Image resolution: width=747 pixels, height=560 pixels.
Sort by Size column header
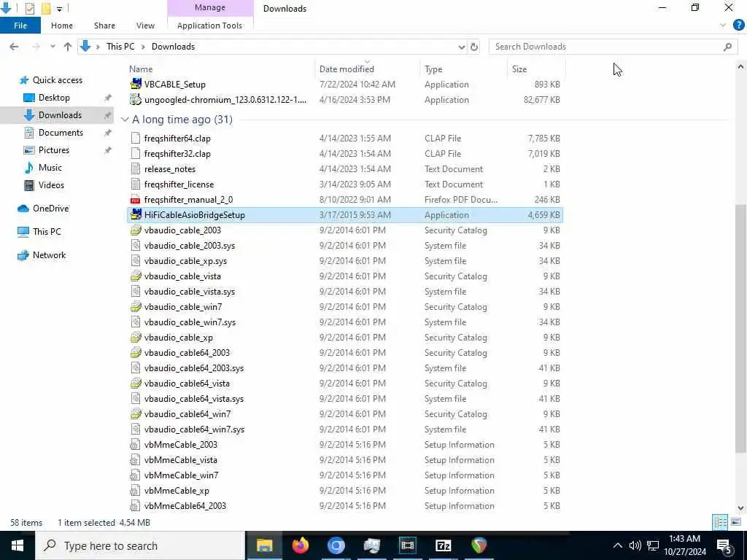pos(519,69)
